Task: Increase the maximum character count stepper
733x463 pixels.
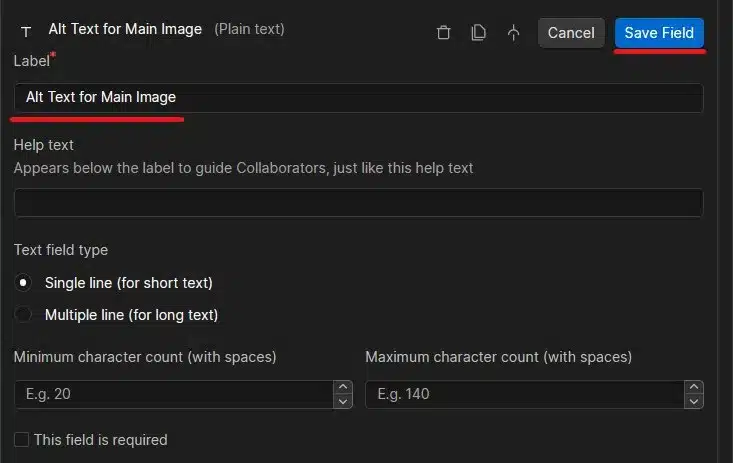Action: [x=694, y=387]
